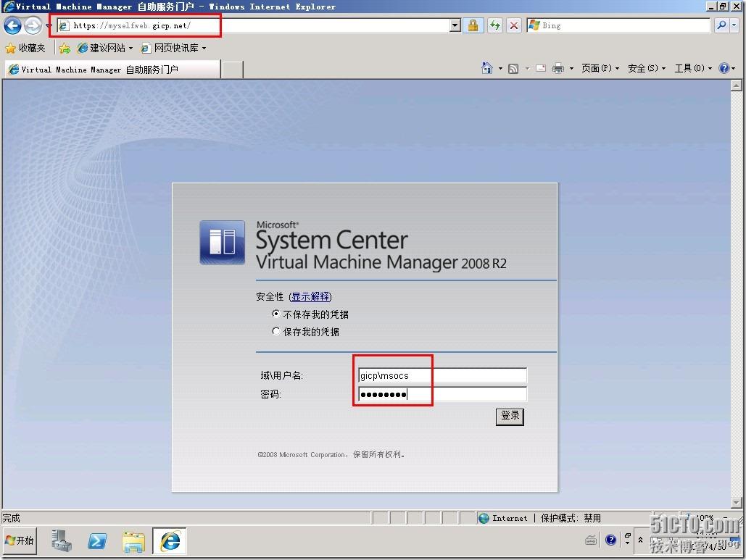Click the password input field
Screen dimensions: 746x560
(x=442, y=394)
